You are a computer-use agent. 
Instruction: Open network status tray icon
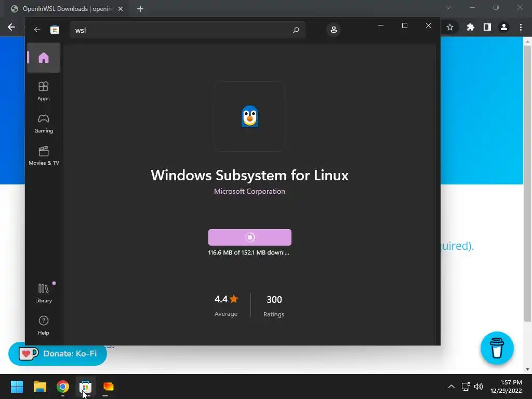pos(466,387)
